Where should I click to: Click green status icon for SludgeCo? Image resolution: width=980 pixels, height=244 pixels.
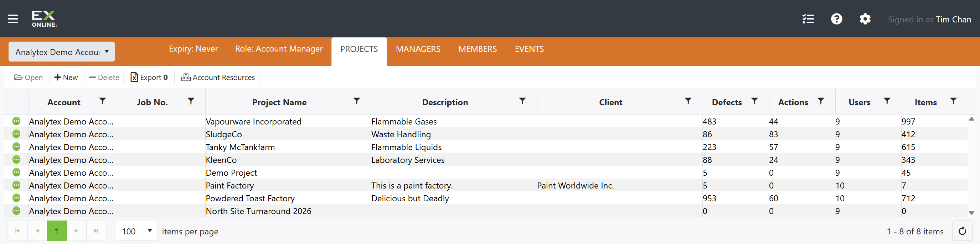[16, 134]
